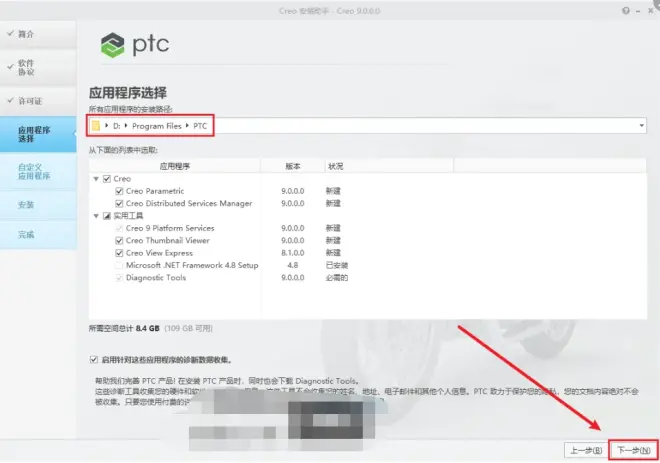Collapse the 实用工具 tree group
This screenshot has width=660, height=463.
(x=96, y=216)
